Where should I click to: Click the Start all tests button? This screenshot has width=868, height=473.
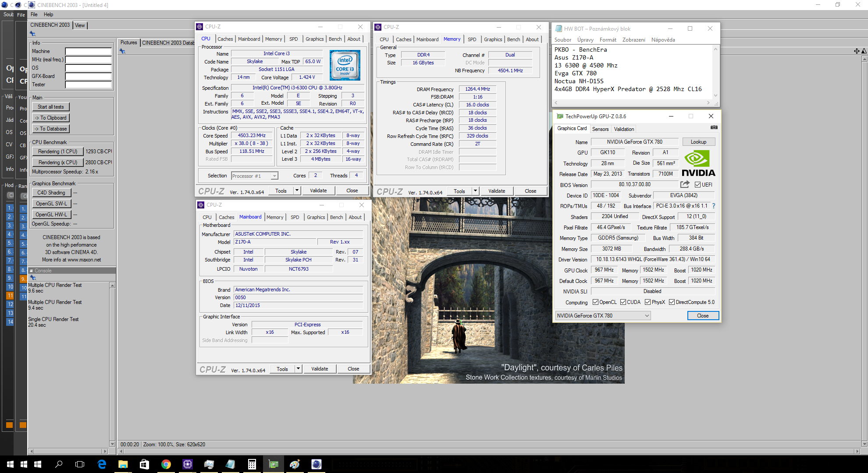coord(50,107)
